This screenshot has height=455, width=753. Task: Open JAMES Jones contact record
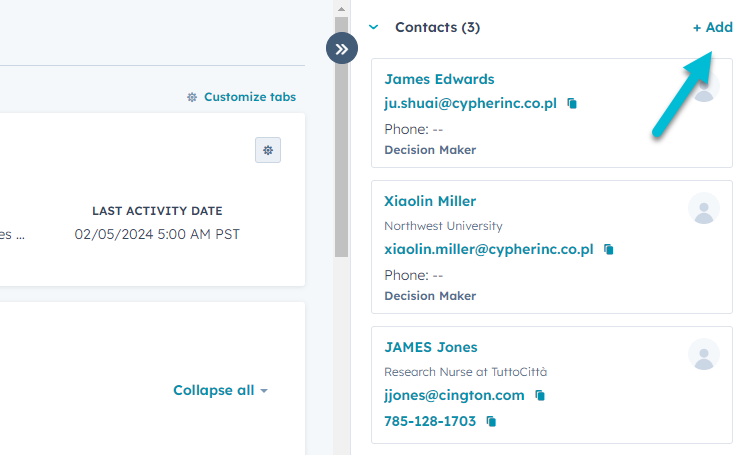pos(431,347)
